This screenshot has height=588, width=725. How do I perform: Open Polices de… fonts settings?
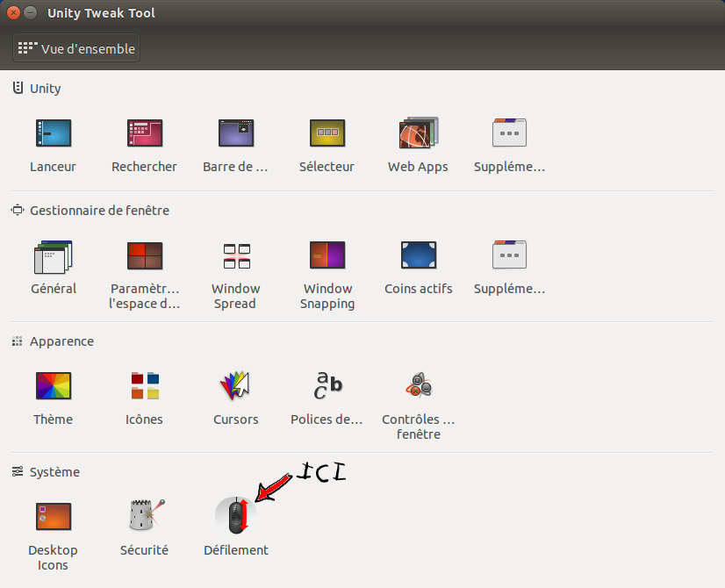tap(327, 398)
